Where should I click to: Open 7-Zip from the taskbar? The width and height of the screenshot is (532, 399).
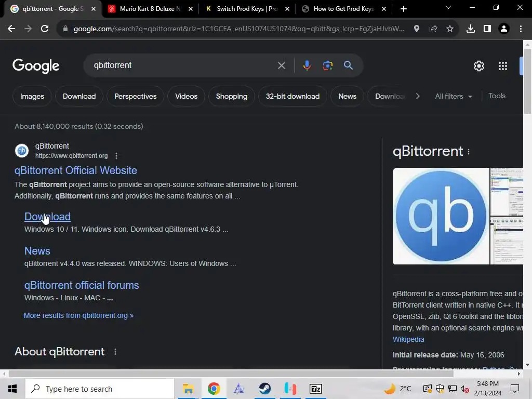tap(315, 389)
